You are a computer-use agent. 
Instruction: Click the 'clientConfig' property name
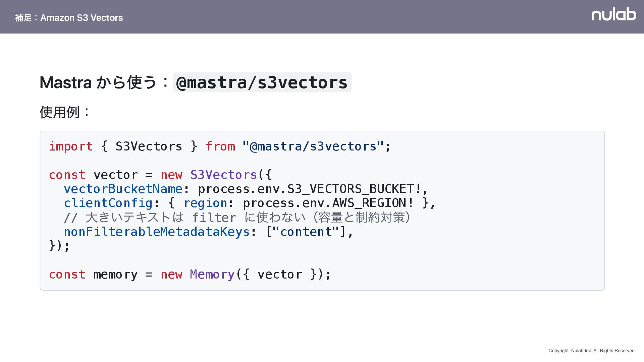[108, 203]
